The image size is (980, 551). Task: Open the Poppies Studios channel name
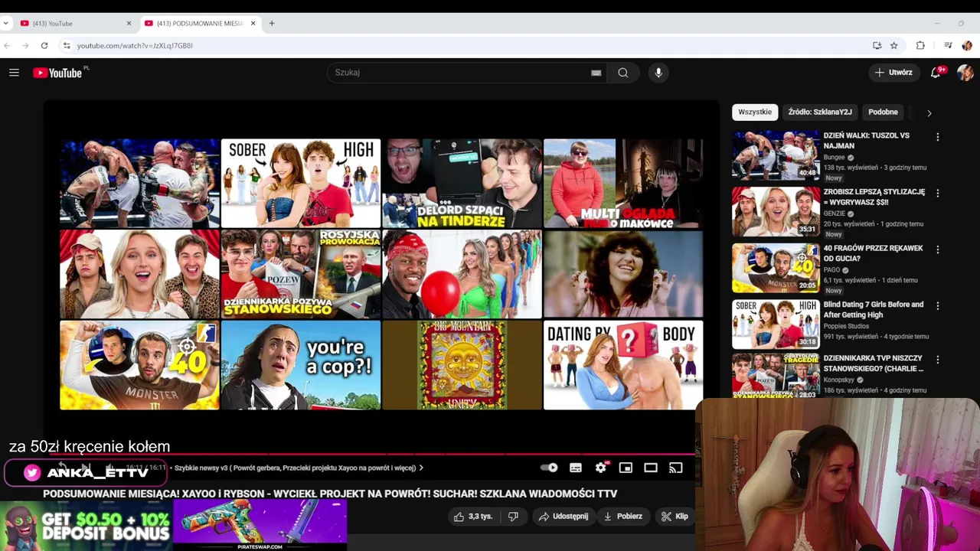coord(846,326)
